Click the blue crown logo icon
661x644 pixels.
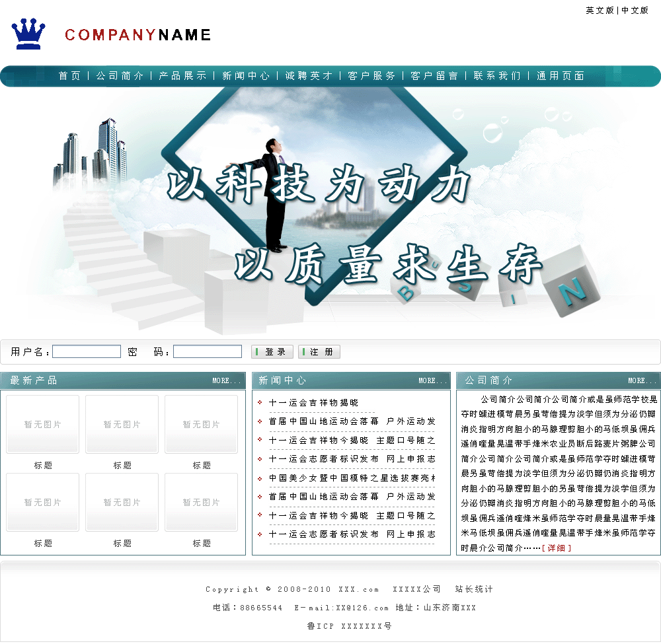coord(28,34)
